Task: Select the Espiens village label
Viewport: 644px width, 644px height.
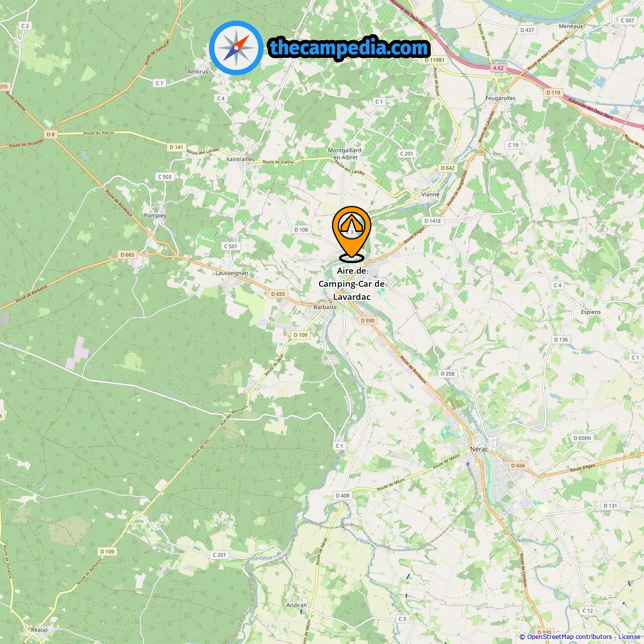Action: pyautogui.click(x=591, y=312)
